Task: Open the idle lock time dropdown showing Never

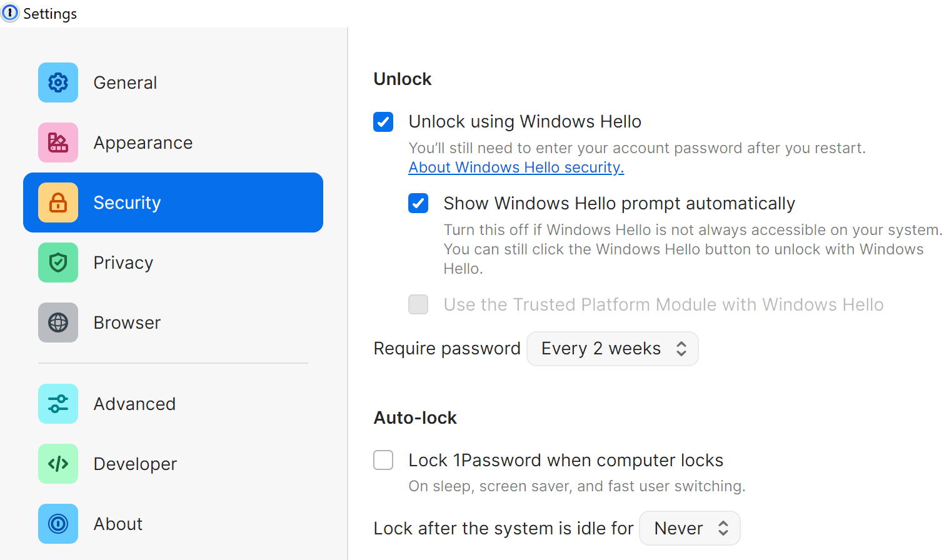Action: pyautogui.click(x=690, y=527)
